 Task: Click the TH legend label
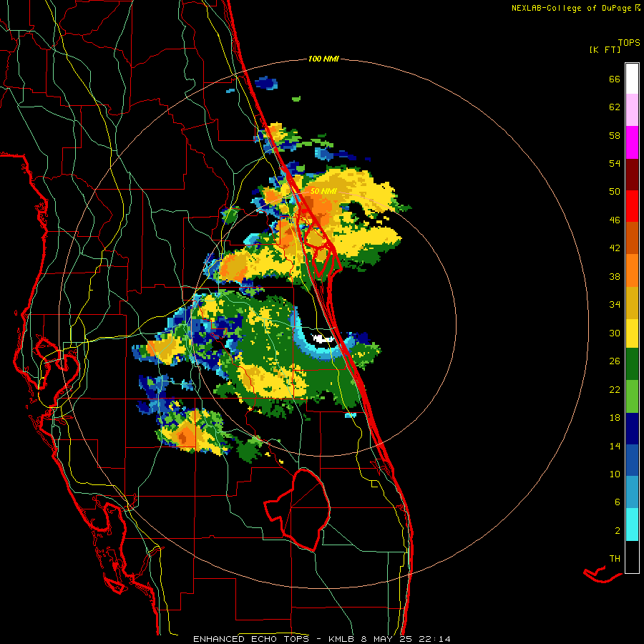615,559
